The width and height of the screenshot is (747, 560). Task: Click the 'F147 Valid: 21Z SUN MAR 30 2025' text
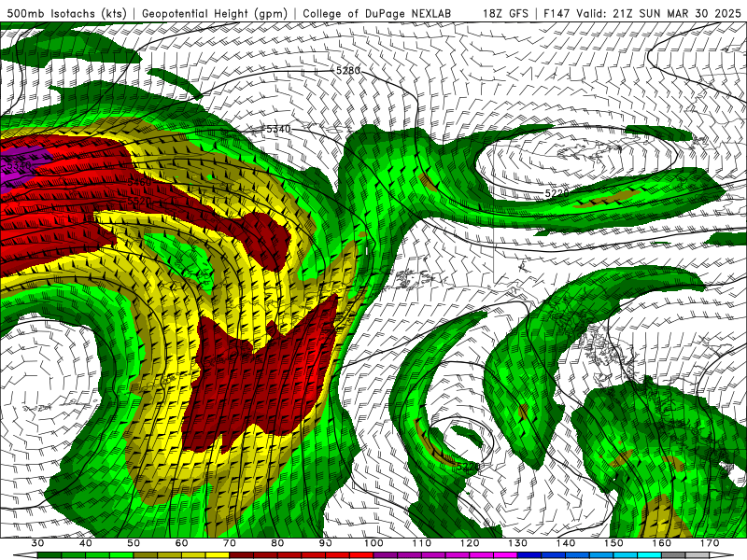click(642, 13)
